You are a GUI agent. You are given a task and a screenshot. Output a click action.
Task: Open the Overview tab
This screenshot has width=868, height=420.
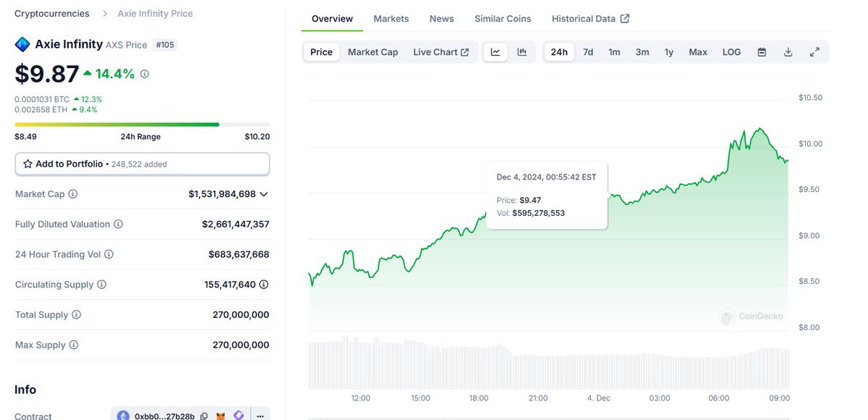pos(333,19)
